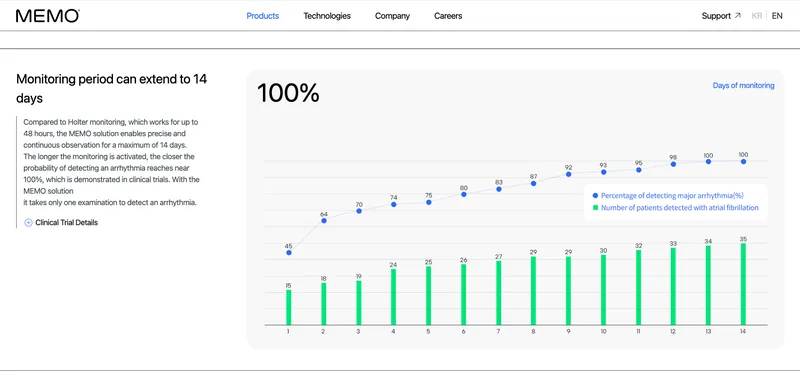Viewport: 800px width, 375px height.
Task: Open the Company menu
Action: (x=392, y=16)
